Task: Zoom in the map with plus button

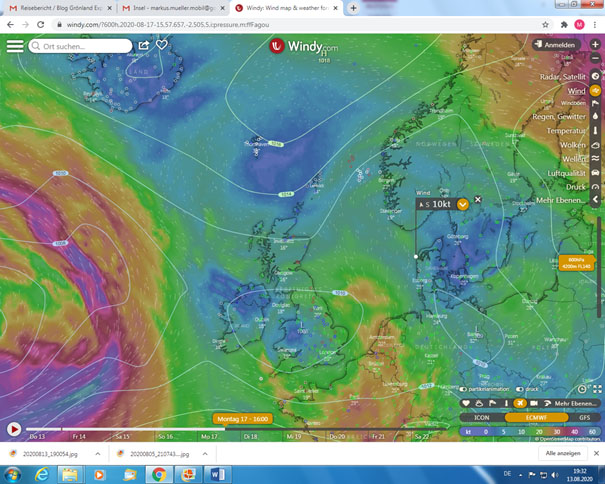Action: pyautogui.click(x=595, y=44)
